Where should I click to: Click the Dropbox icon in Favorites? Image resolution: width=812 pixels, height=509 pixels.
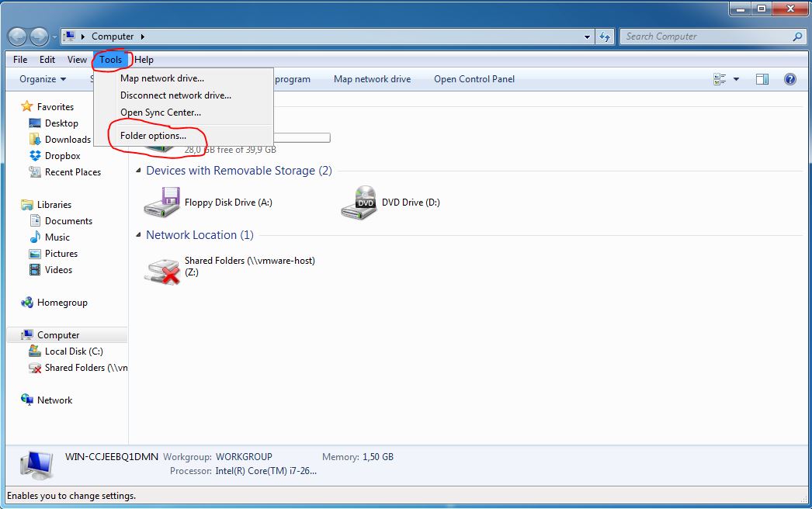click(x=35, y=156)
